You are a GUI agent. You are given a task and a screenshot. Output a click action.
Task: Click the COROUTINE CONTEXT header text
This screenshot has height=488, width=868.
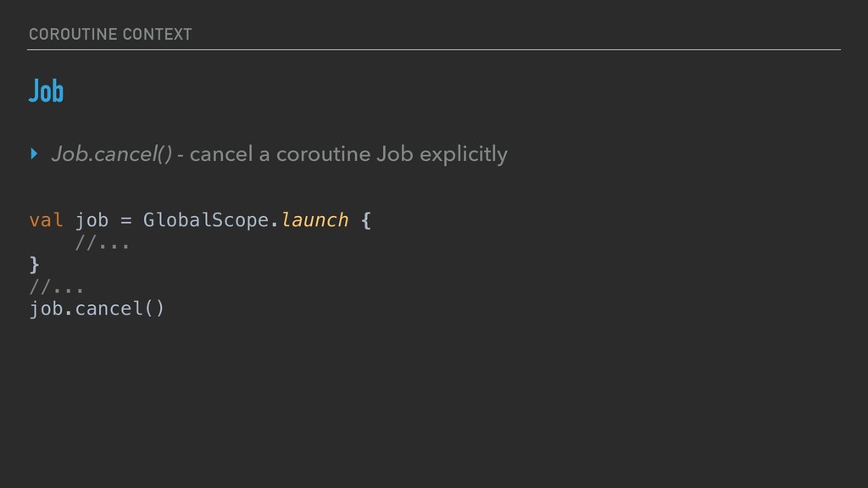tap(110, 34)
